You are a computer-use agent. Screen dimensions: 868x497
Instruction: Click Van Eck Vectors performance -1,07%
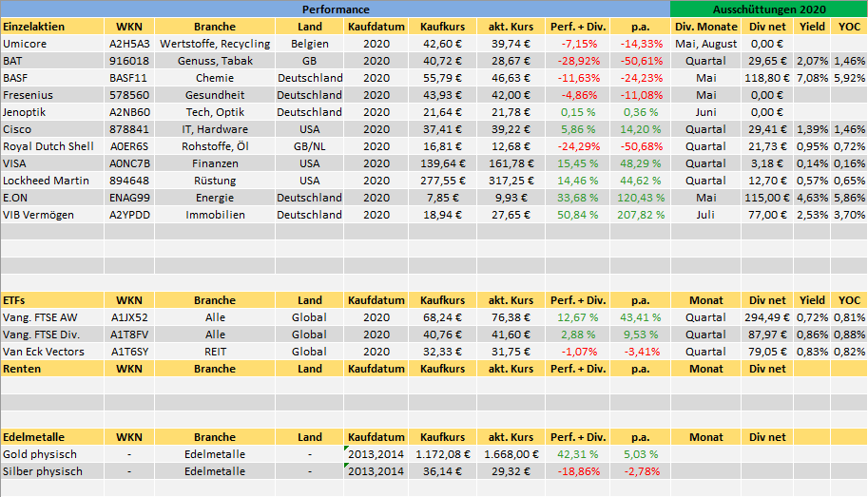pos(577,352)
